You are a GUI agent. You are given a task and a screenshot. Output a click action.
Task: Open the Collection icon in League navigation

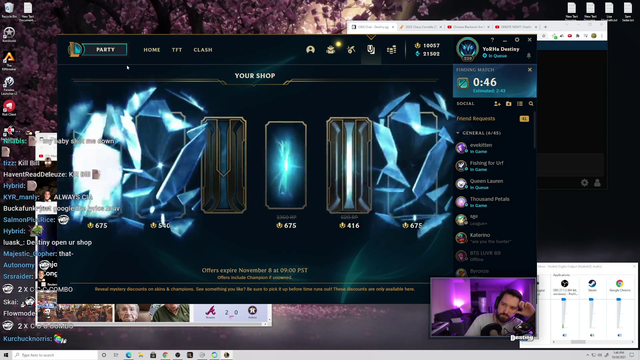point(331,50)
